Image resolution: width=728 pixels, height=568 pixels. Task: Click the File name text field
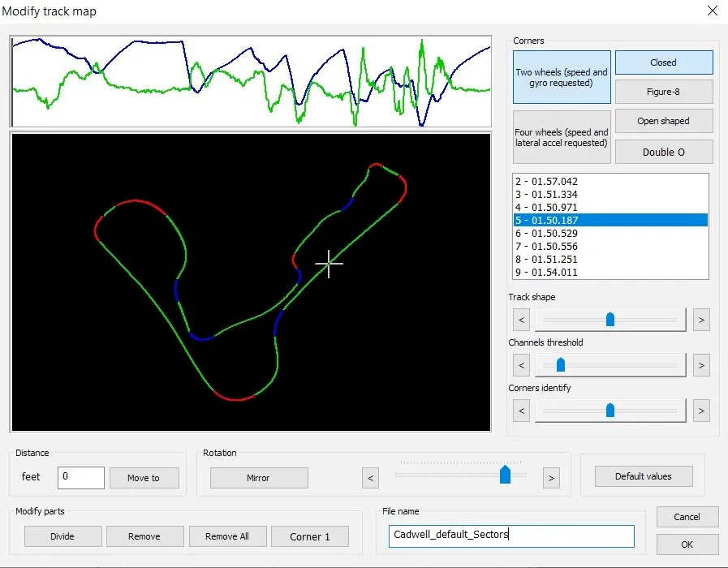point(511,536)
